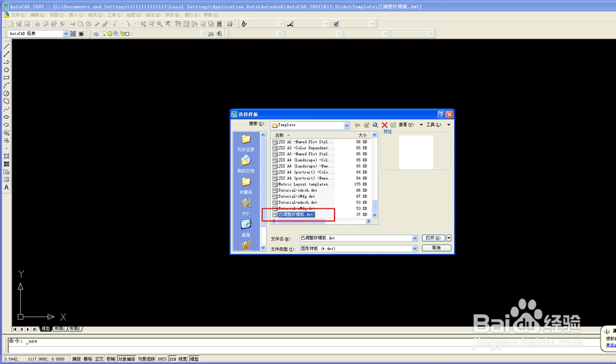Screen dimensions: 616x364
Task: Open Layer Properties Manager icon
Action: coord(96,34)
